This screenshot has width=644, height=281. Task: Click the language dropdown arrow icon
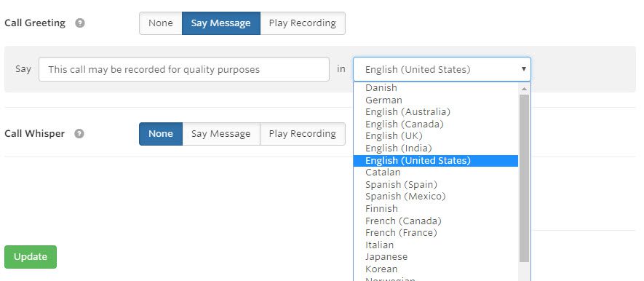click(524, 69)
